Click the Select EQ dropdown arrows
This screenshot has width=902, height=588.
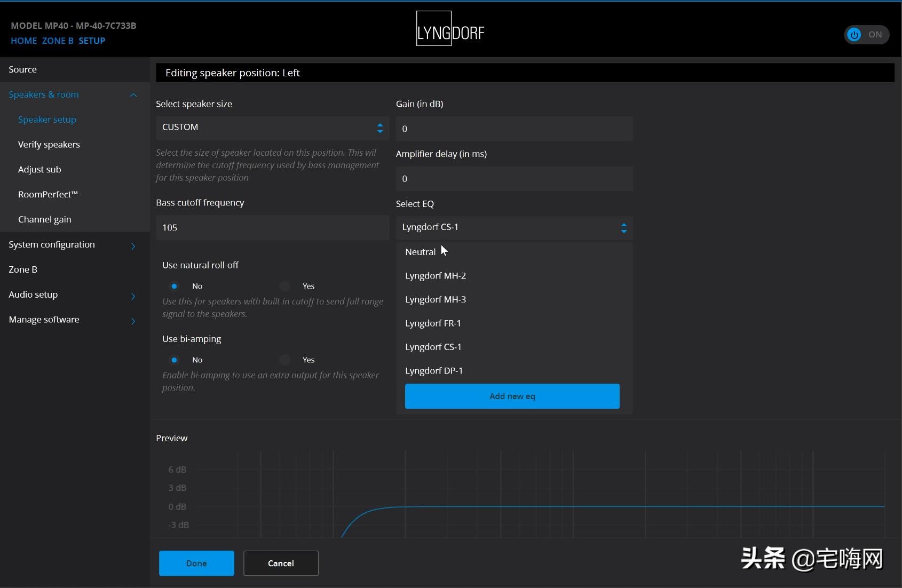tap(623, 228)
